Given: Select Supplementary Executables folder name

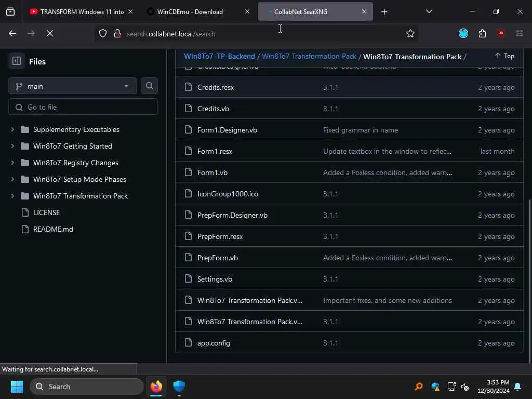Looking at the screenshot, I should click(76, 129).
